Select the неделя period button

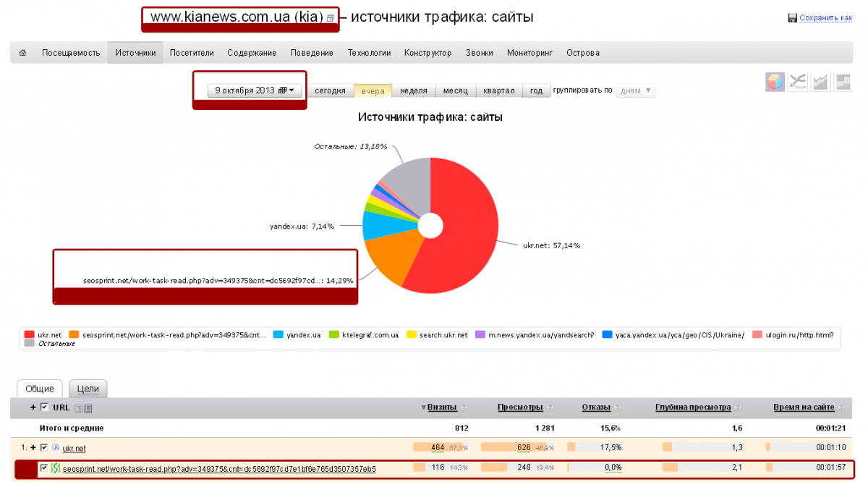(x=413, y=91)
